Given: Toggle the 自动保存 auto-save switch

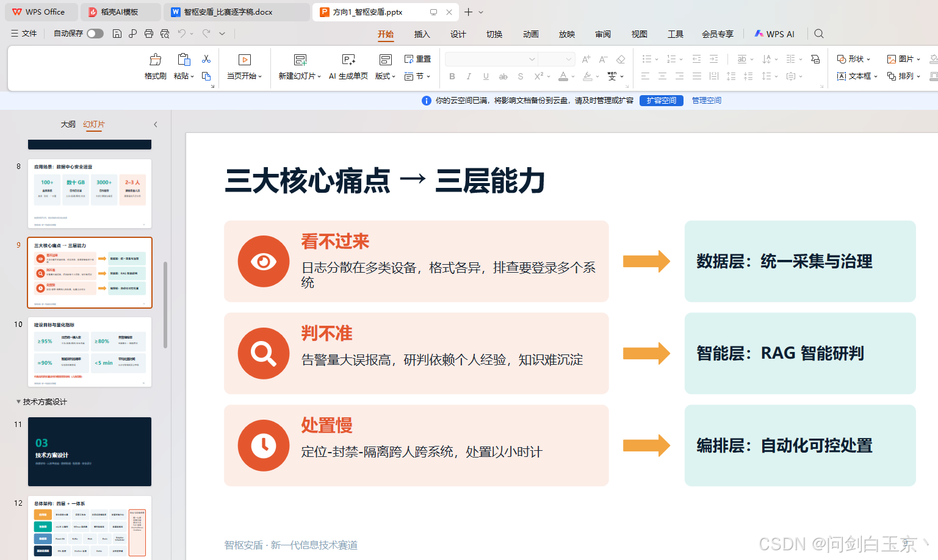Looking at the screenshot, I should (x=95, y=34).
